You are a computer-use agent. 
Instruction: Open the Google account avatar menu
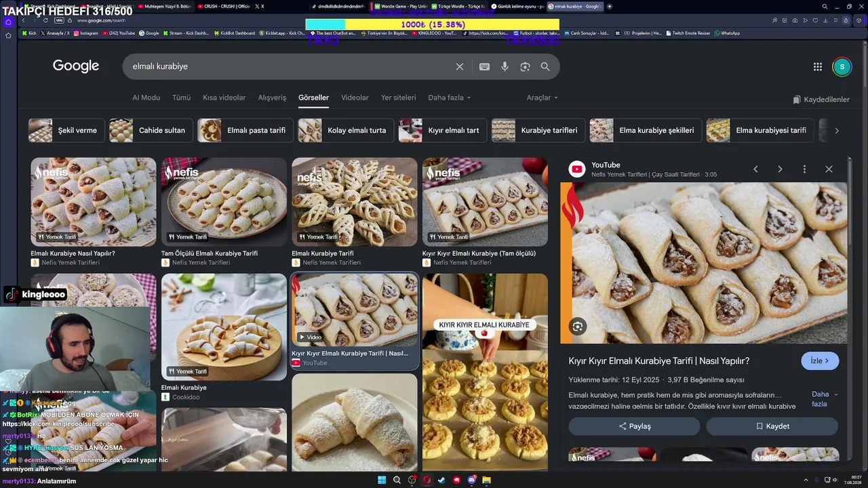tap(842, 66)
